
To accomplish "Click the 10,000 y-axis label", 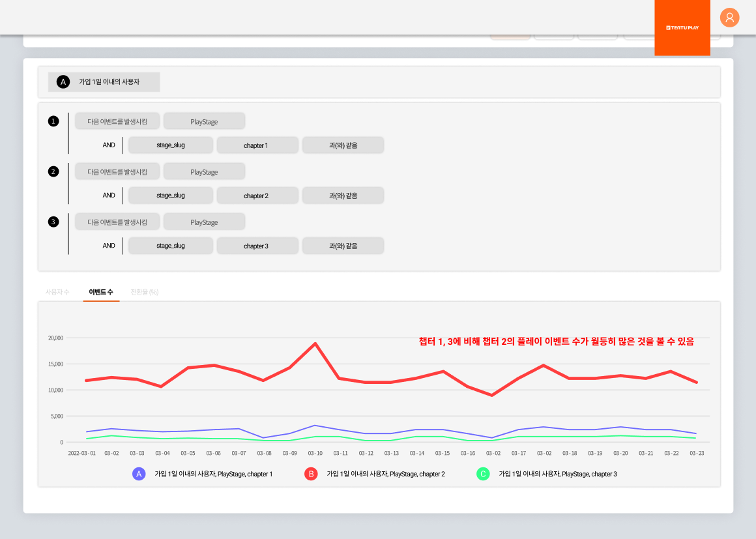I will [55, 390].
